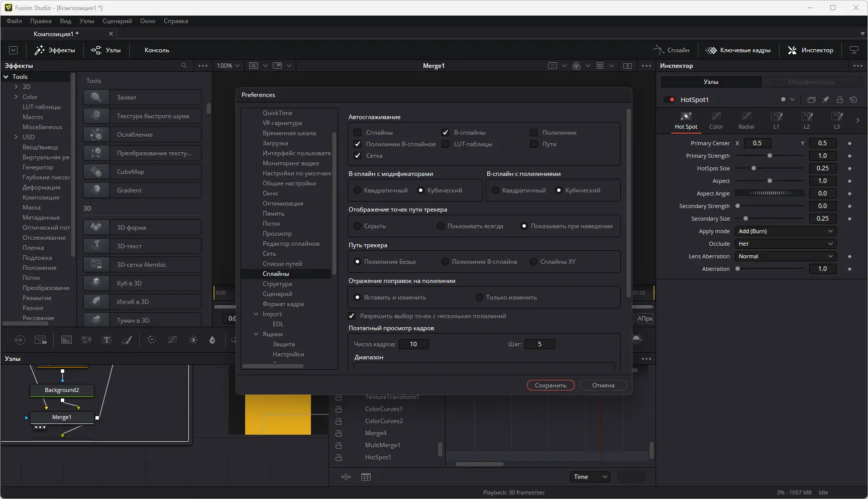Open the Окно menu
The image size is (868, 499).
point(148,21)
